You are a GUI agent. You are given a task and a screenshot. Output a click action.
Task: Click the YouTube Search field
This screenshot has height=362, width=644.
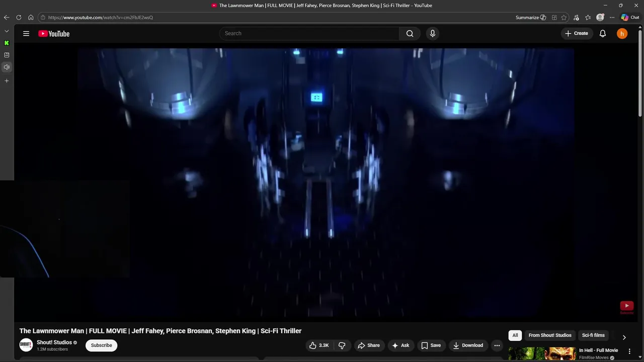309,33
